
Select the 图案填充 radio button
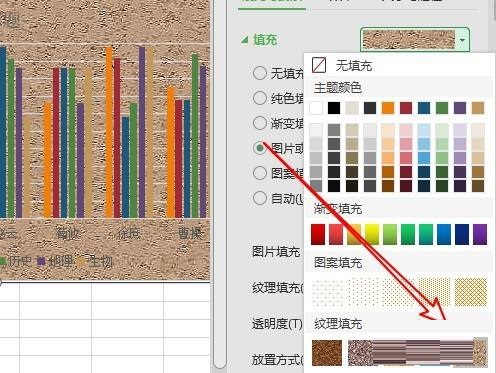click(260, 173)
